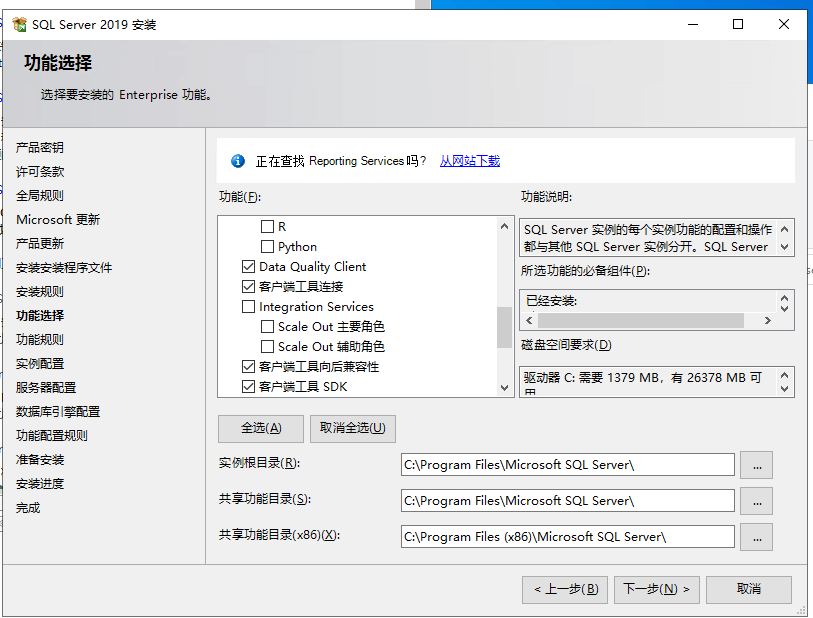813x618 pixels.
Task: Check the R feature checkbox
Action: (x=267, y=227)
